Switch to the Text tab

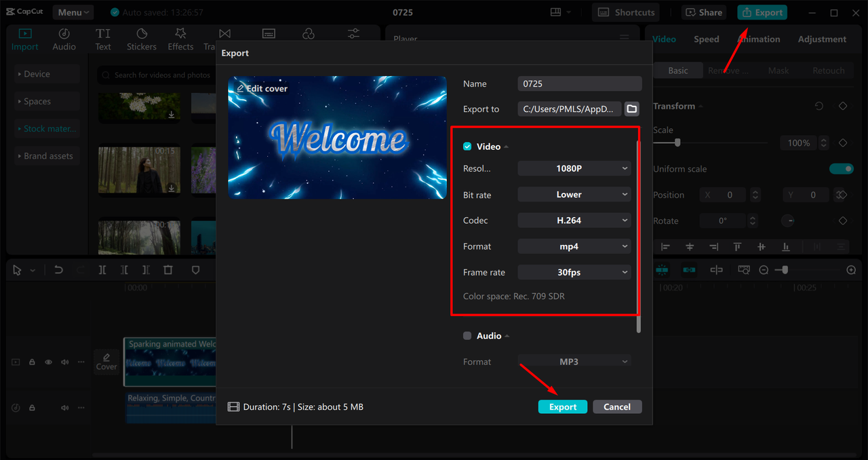pos(103,39)
